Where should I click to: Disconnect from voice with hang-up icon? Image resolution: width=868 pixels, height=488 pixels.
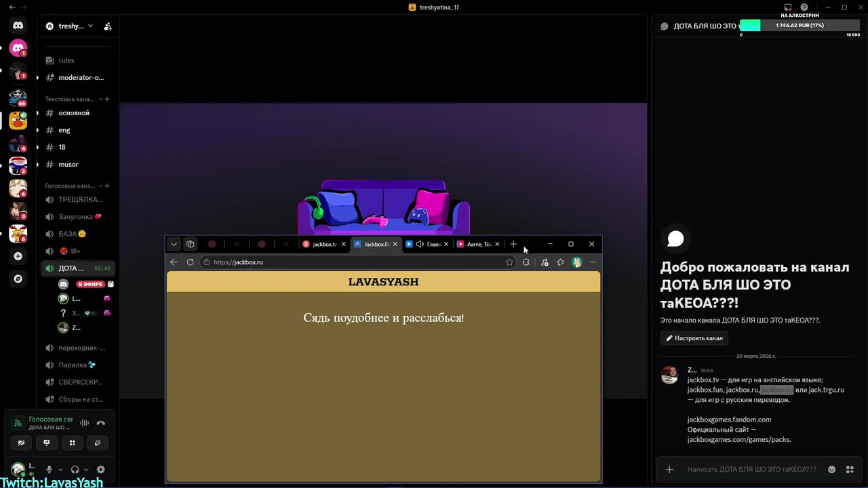pyautogui.click(x=100, y=423)
